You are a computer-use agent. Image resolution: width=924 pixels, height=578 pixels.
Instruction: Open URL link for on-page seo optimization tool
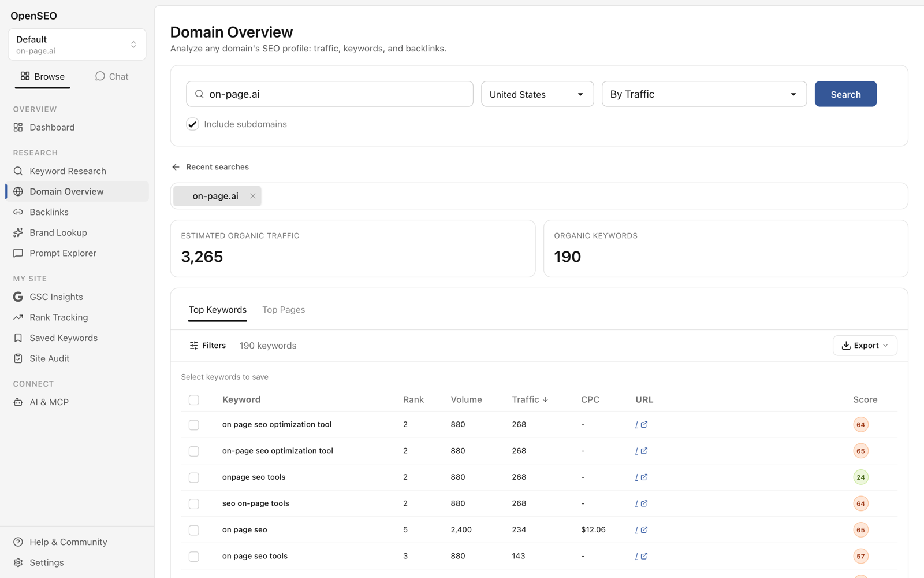[x=641, y=451]
